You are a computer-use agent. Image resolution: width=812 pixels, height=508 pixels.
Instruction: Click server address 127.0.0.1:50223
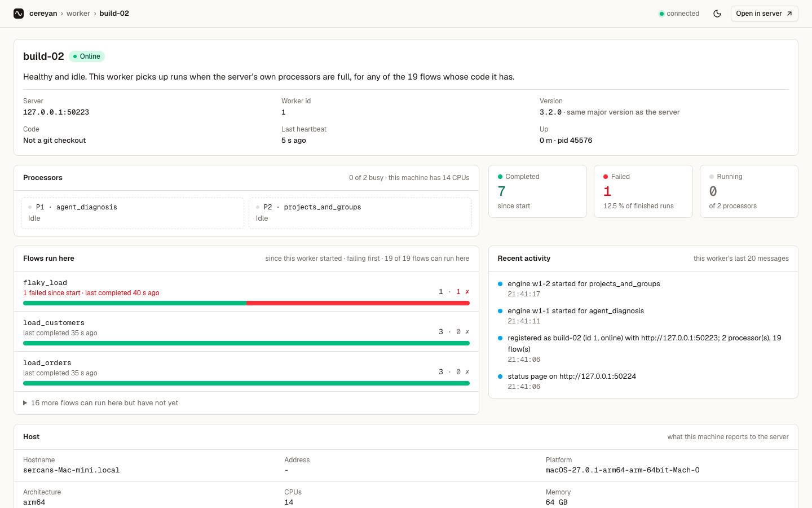click(x=56, y=112)
